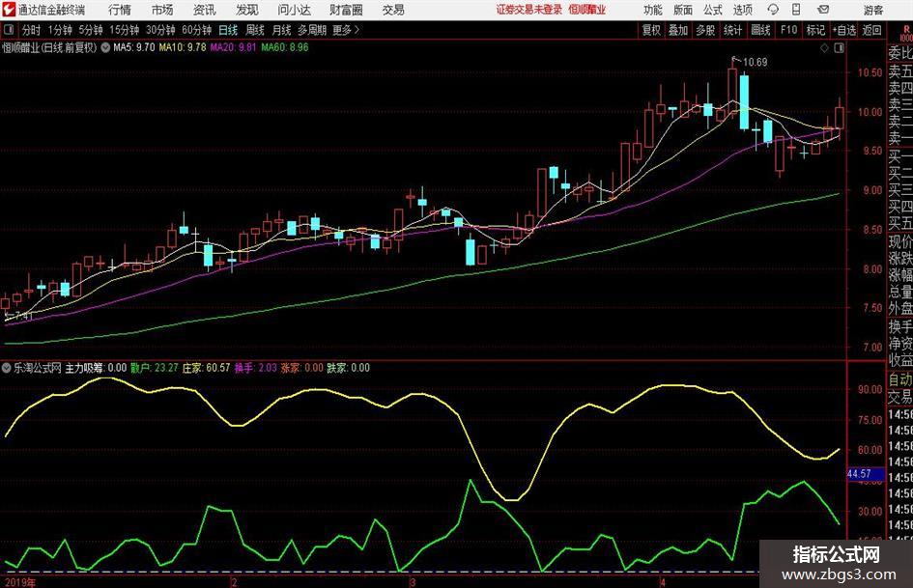
Task: Open the 选项 menu
Action: pyautogui.click(x=742, y=10)
